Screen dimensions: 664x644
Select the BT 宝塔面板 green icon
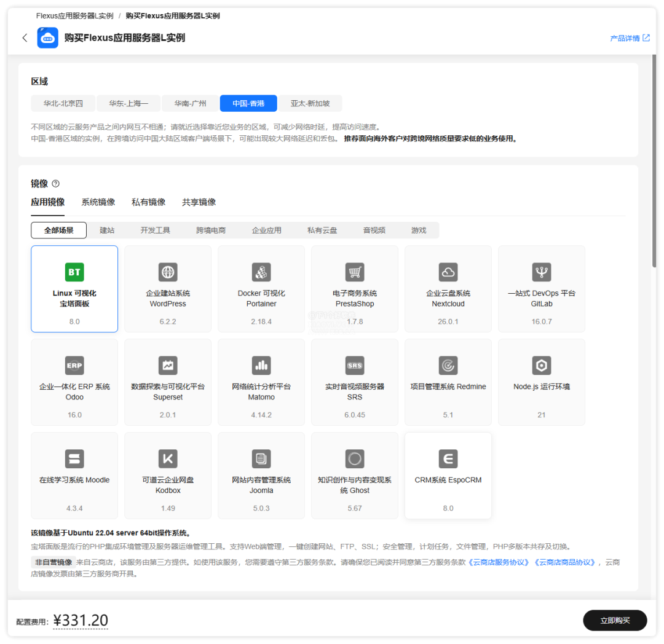(74, 272)
